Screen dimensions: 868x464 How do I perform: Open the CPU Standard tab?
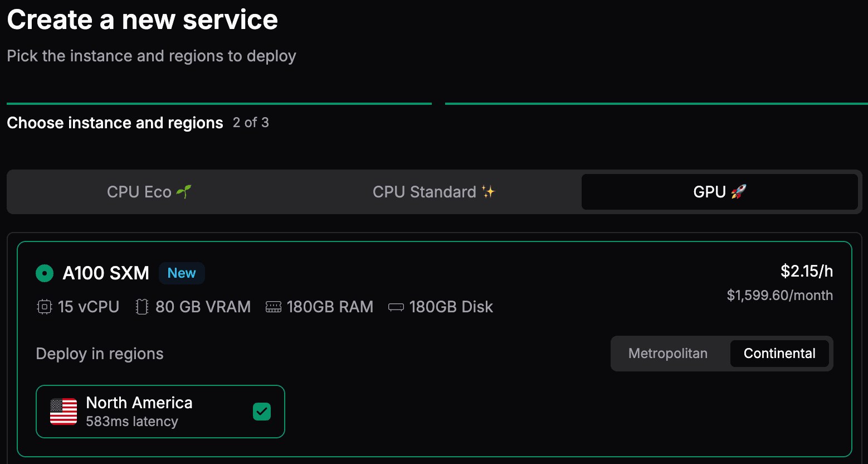coord(433,192)
